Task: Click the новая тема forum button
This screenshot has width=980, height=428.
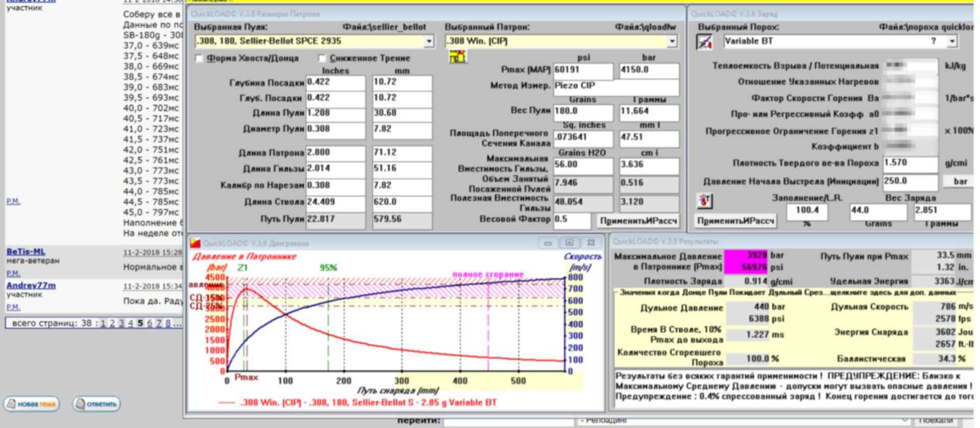Action: point(32,404)
